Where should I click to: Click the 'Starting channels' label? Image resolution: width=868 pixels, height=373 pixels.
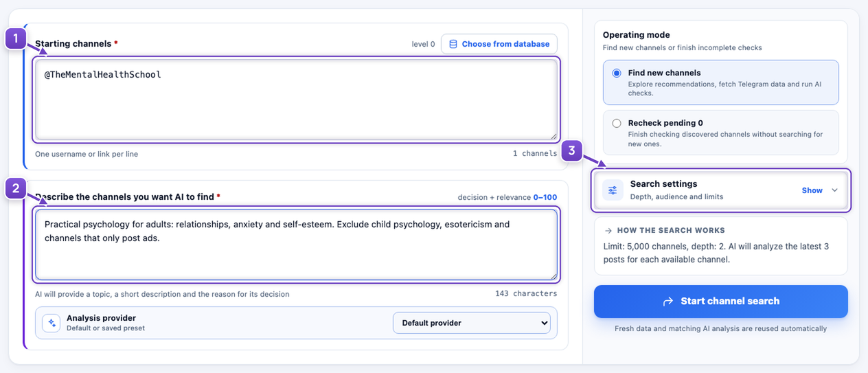coord(73,43)
